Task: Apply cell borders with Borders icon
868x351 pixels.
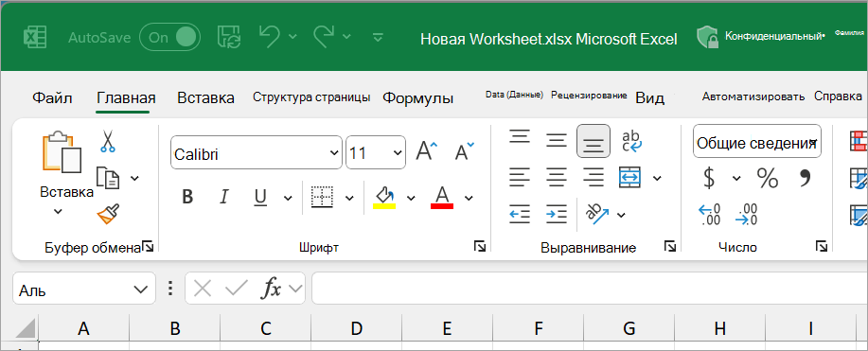Action: click(x=322, y=197)
